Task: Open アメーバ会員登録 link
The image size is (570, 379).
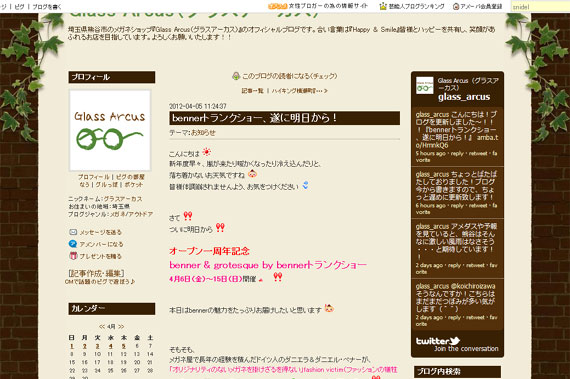Action: click(x=481, y=6)
